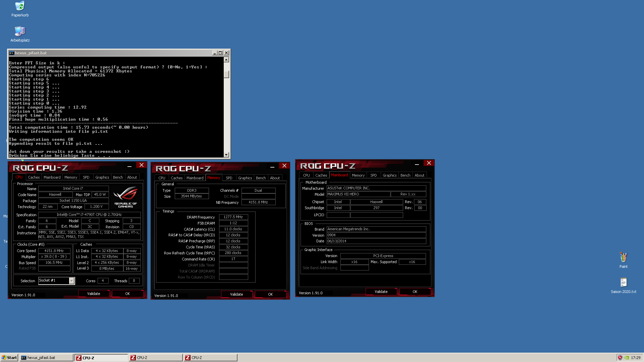The image size is (644, 362).
Task: Open Memory tab in right CPU-Z window
Action: click(358, 175)
